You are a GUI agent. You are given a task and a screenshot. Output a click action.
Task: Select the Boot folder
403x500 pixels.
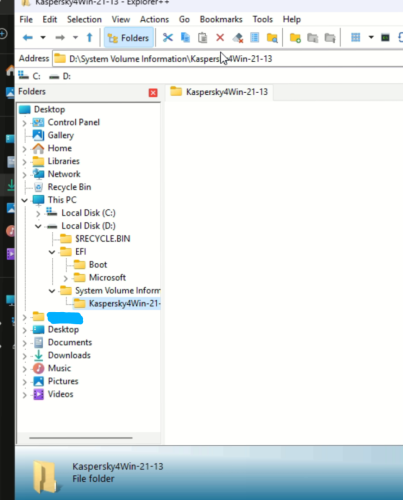click(98, 265)
